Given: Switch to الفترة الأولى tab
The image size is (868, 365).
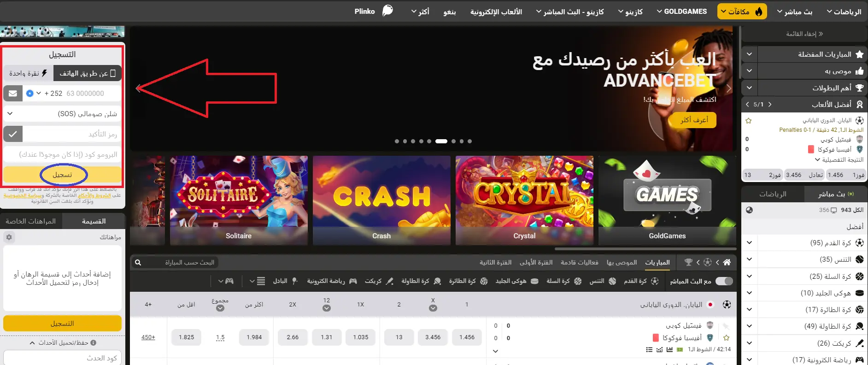Looking at the screenshot, I should click(536, 262).
